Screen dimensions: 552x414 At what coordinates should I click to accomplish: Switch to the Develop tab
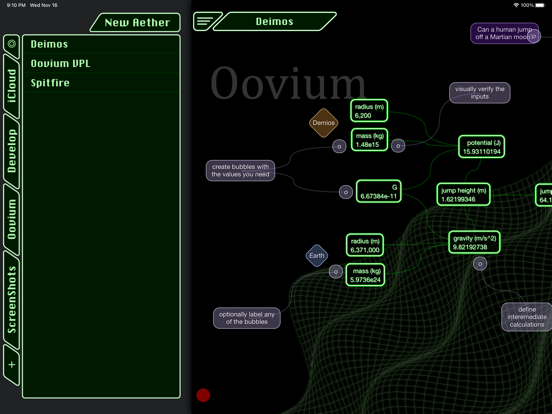[x=12, y=151]
